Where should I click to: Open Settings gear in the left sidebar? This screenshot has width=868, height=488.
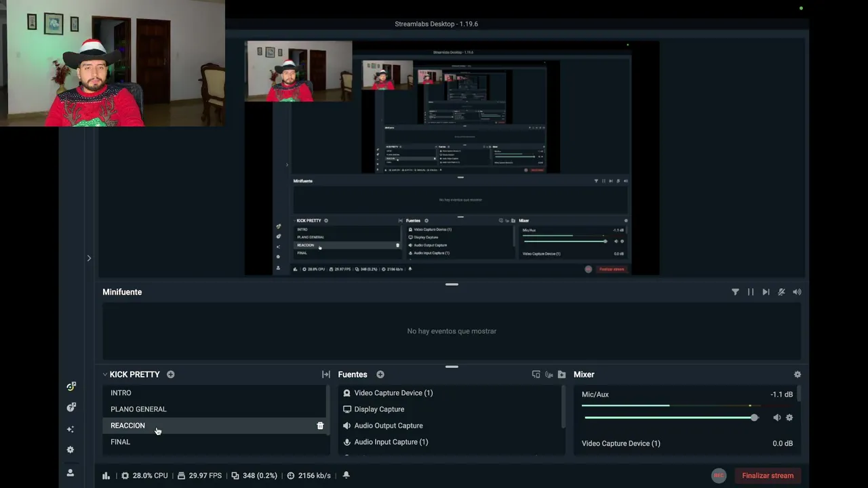(x=71, y=450)
